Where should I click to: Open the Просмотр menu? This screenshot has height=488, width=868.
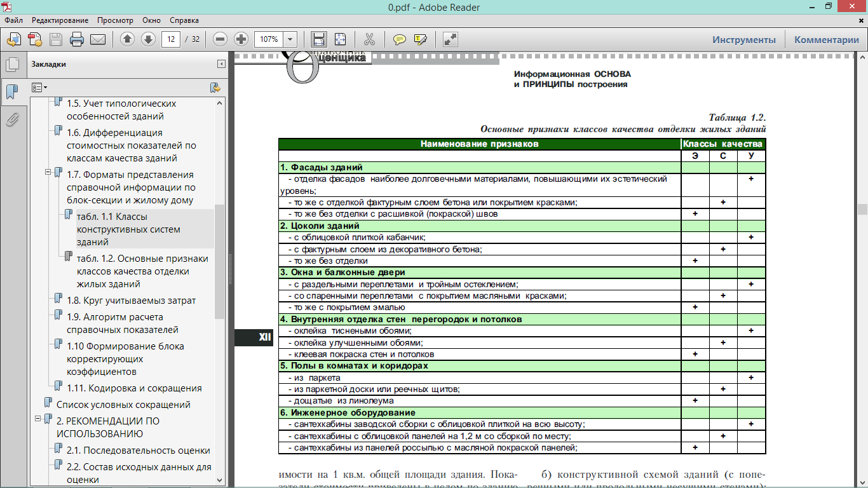116,20
